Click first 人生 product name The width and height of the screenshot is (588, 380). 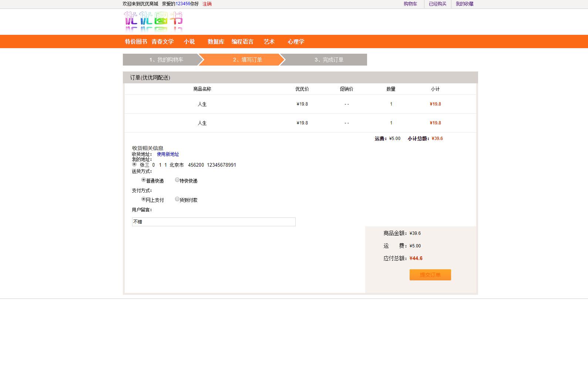click(x=202, y=104)
